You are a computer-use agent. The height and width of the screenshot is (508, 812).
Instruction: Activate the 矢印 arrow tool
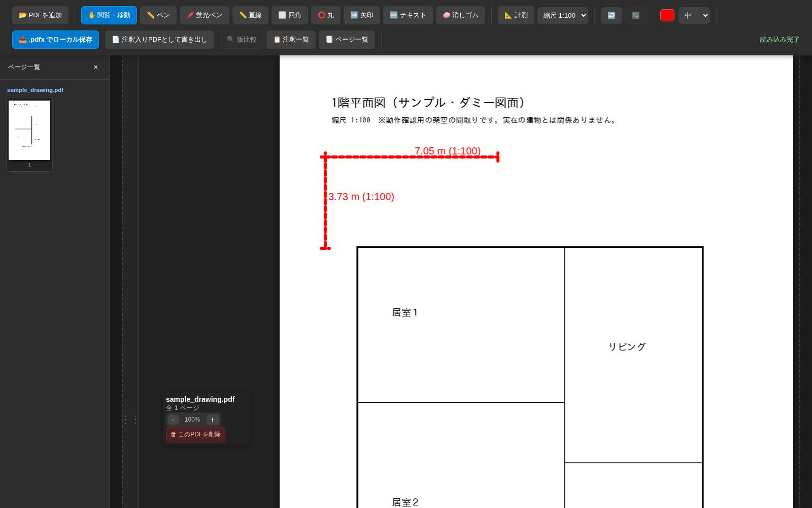click(362, 15)
